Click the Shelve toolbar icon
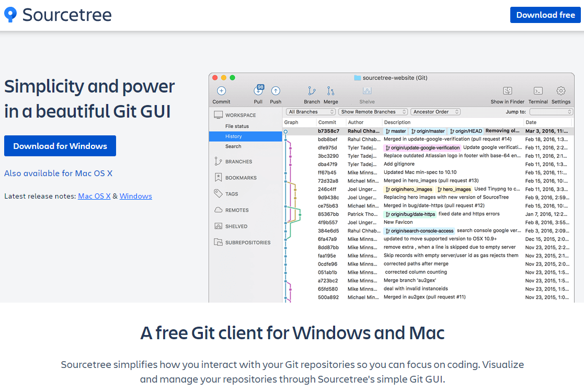This screenshot has width=584, height=392. click(367, 91)
